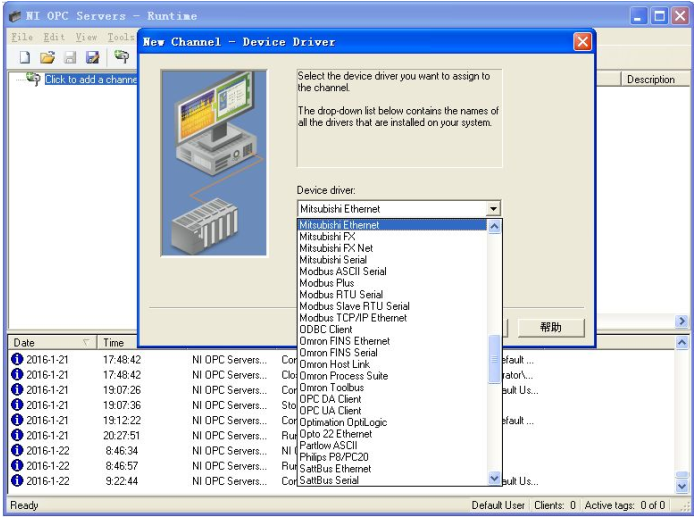Pick Modbus Slave RTU Serial
Screen dimensions: 695x518
pyautogui.click(x=392, y=306)
